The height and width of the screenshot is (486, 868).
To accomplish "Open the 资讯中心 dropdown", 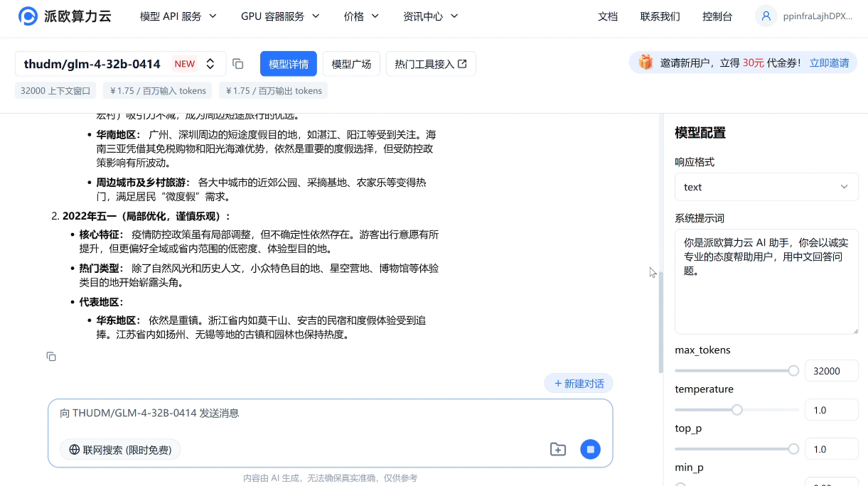I will pos(431,16).
